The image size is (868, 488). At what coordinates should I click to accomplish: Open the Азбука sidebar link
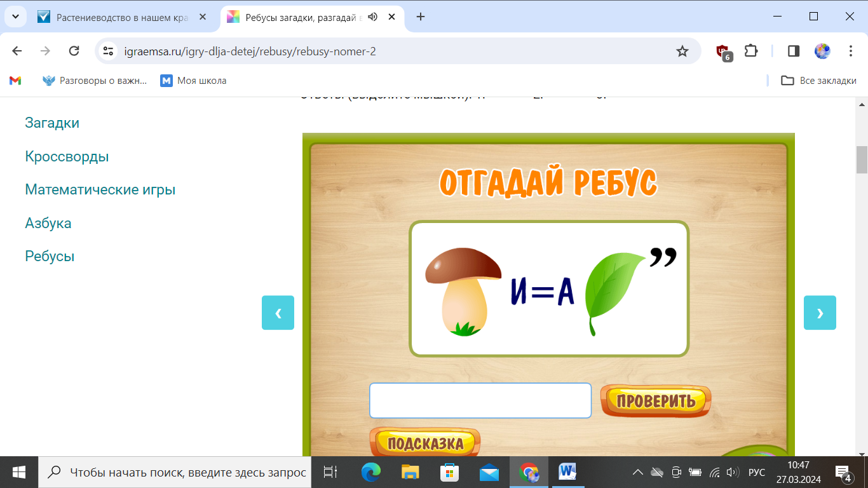coord(48,223)
